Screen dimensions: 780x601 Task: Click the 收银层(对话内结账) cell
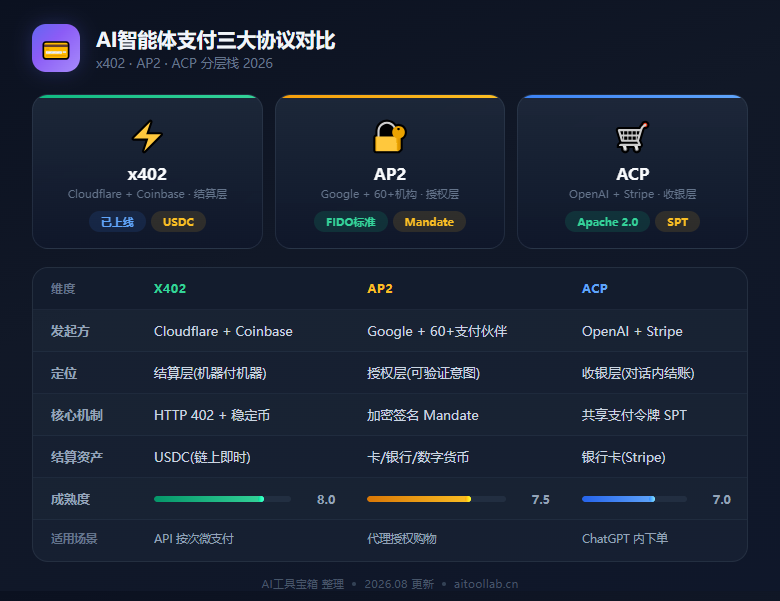638,373
